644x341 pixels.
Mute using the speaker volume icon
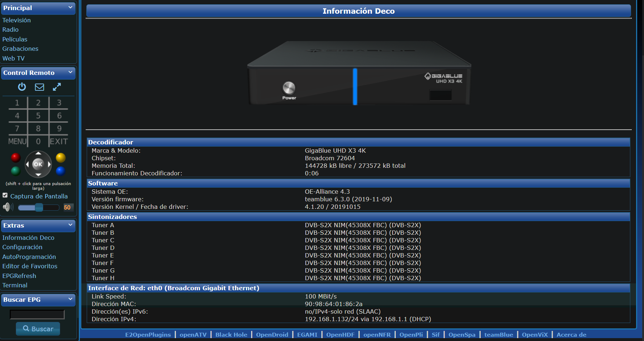pos(7,207)
